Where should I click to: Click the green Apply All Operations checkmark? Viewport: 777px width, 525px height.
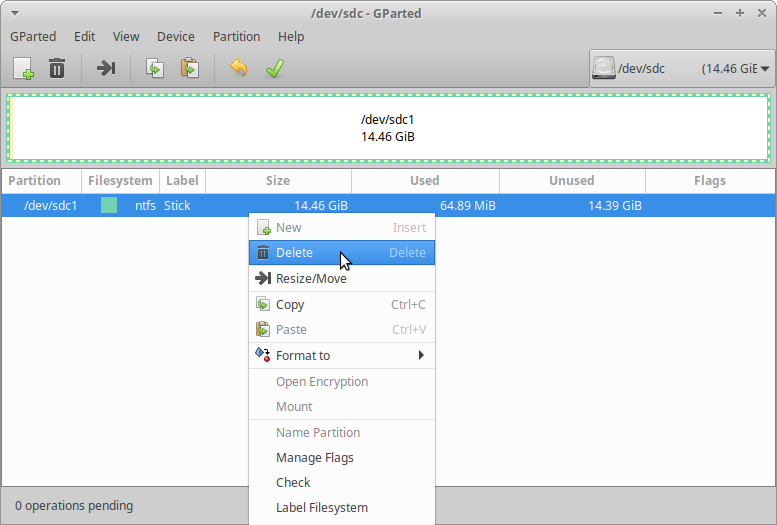pos(273,68)
